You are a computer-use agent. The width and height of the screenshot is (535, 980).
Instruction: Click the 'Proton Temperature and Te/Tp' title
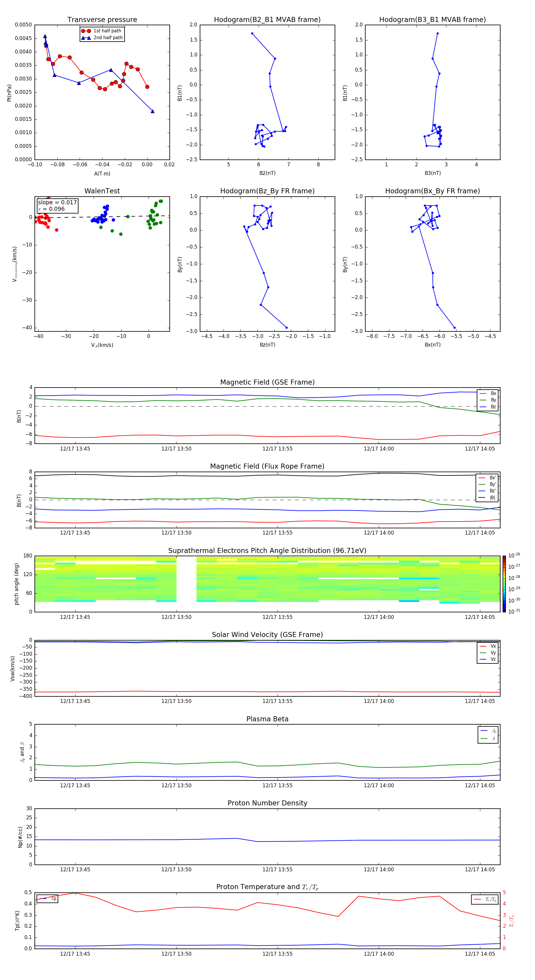coord(267,887)
